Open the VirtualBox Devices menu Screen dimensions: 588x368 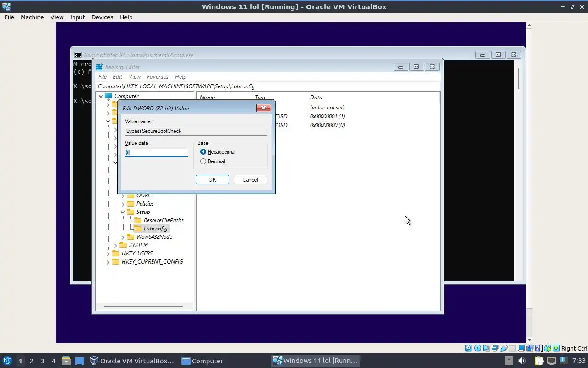click(102, 17)
